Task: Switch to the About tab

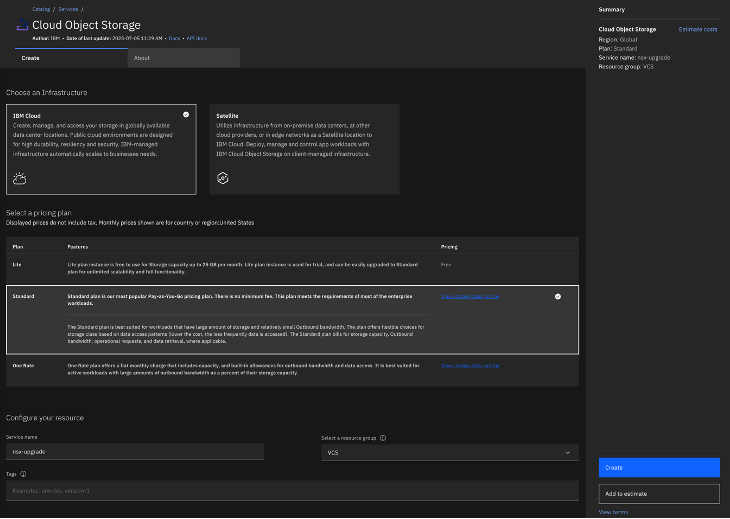Action: pos(142,58)
